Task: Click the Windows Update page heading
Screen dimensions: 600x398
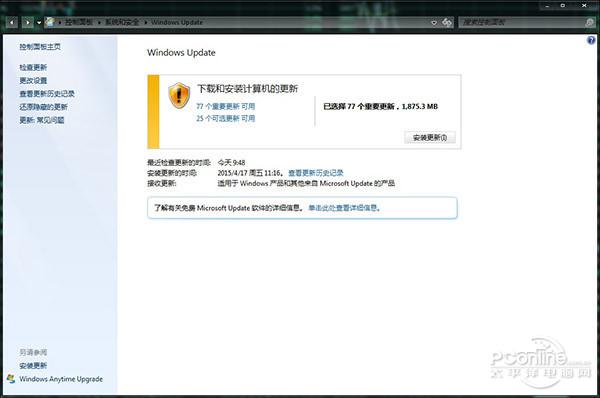Action: click(x=181, y=53)
